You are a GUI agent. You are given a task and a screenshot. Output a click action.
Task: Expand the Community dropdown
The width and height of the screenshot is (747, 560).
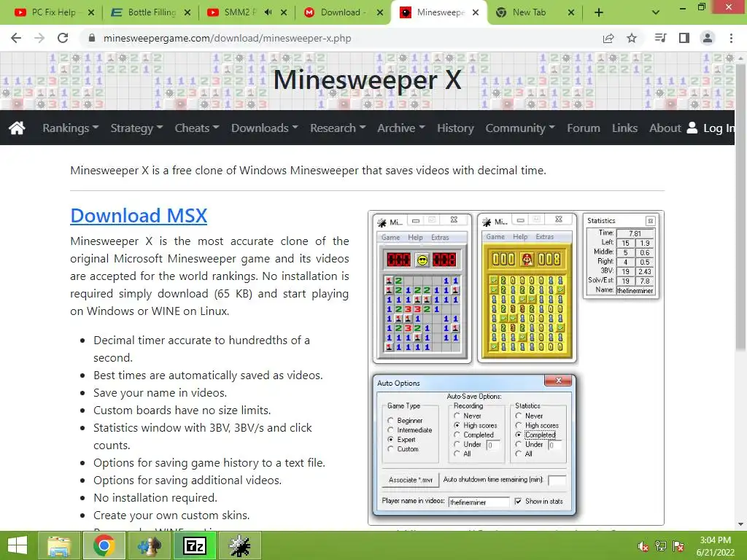click(x=519, y=128)
